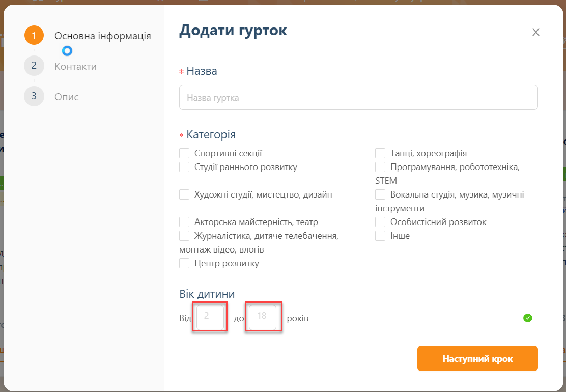Check Студії раннього розвитку category

tap(184, 167)
